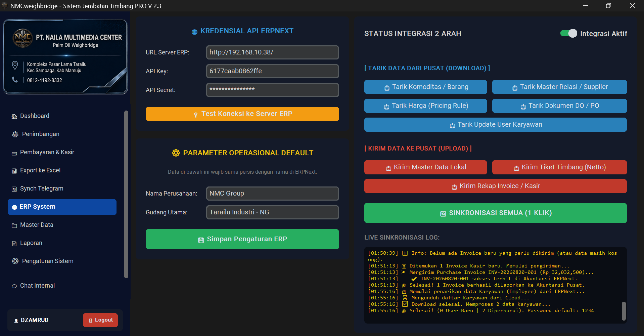Click the Pengaturan Sistem gear icon
Image resolution: width=644 pixels, height=336 pixels.
pos(15,261)
